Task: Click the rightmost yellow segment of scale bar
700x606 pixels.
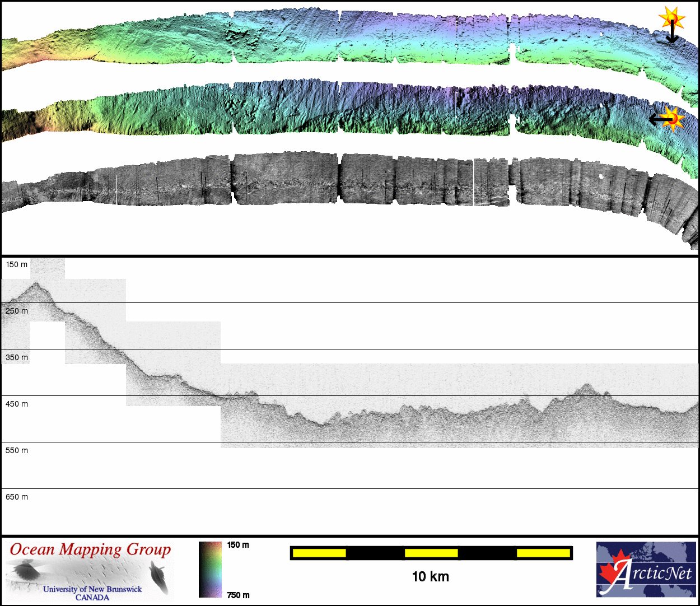Action: [x=543, y=553]
